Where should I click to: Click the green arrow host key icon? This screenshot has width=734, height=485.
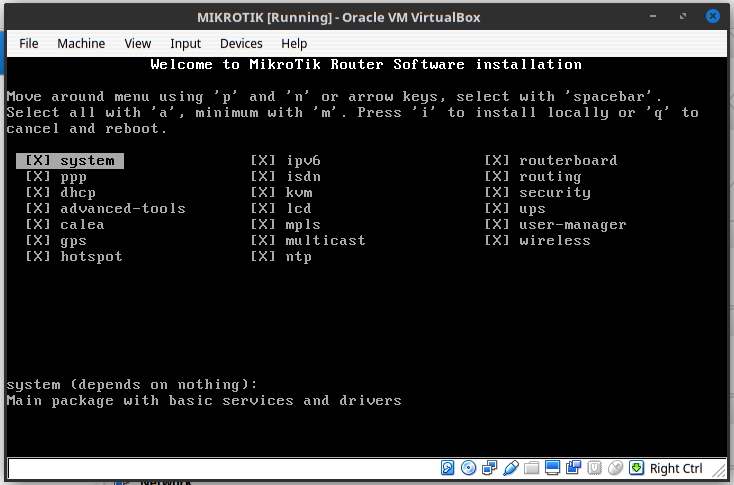[x=636, y=468]
